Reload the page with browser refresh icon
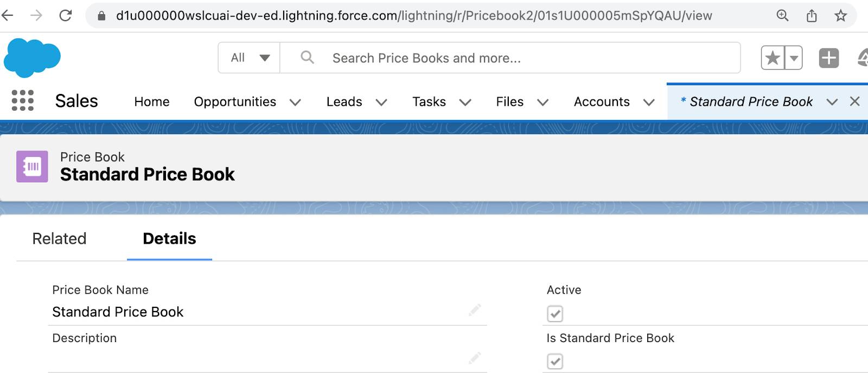Image resolution: width=868 pixels, height=373 pixels. click(66, 15)
